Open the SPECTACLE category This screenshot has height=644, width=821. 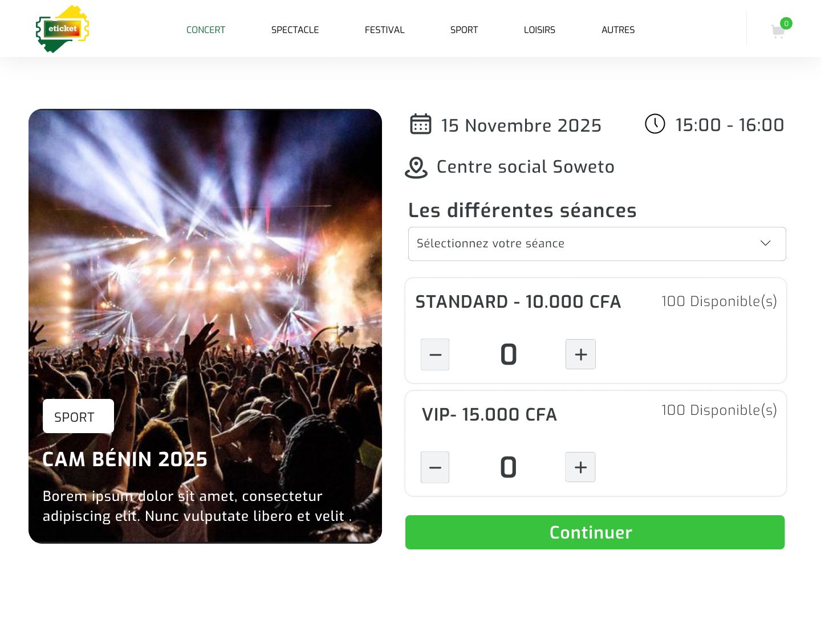(x=295, y=30)
